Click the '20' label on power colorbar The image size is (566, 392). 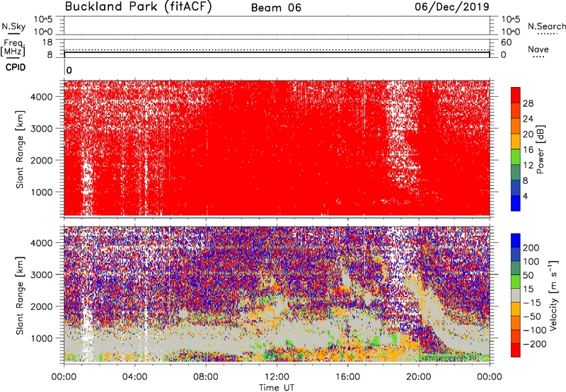coord(528,134)
